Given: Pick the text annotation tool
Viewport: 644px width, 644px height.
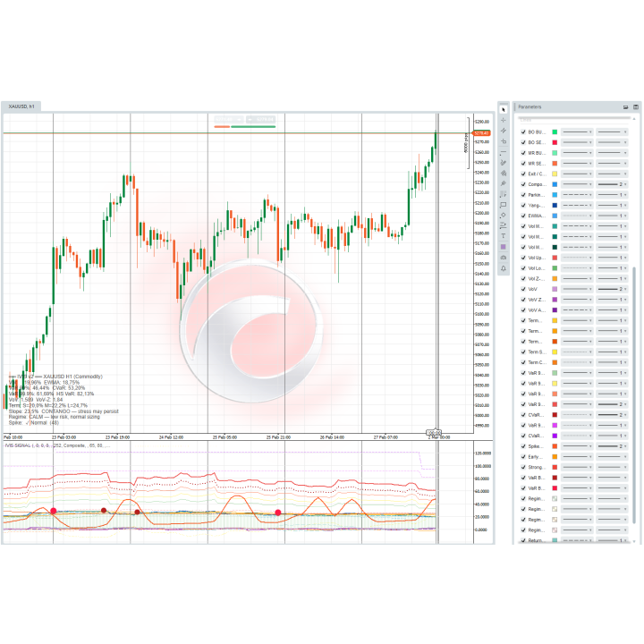Looking at the screenshot, I should click(x=503, y=236).
